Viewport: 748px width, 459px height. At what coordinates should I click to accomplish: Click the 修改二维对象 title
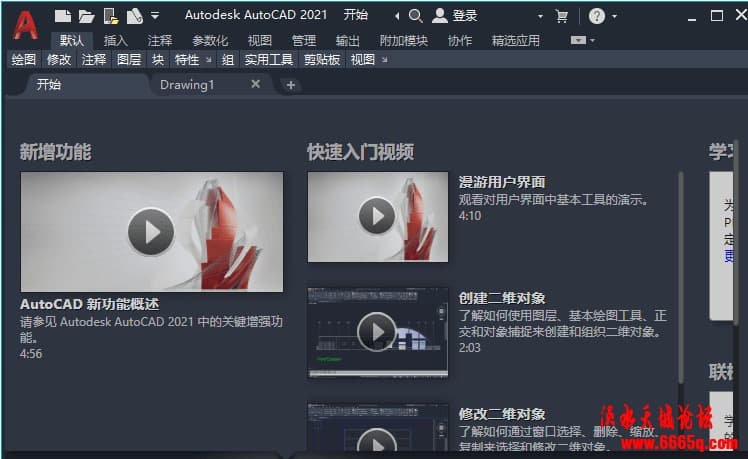pos(502,414)
